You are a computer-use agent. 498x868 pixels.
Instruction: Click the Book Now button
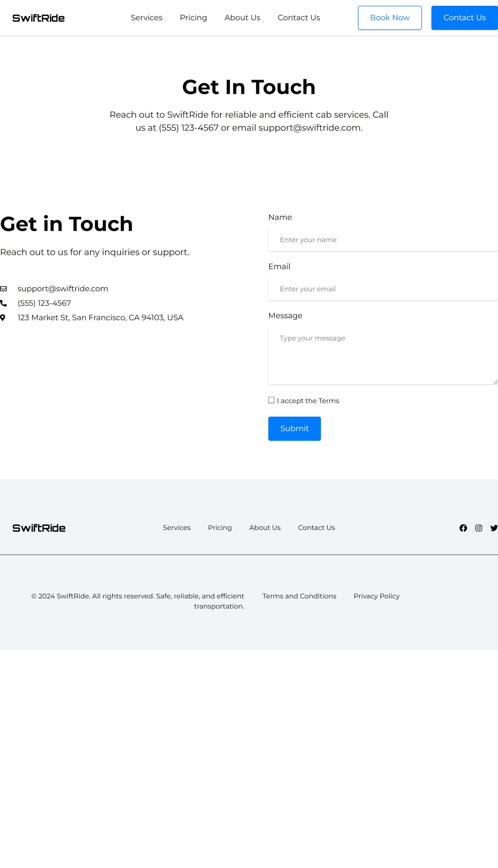[x=389, y=18]
